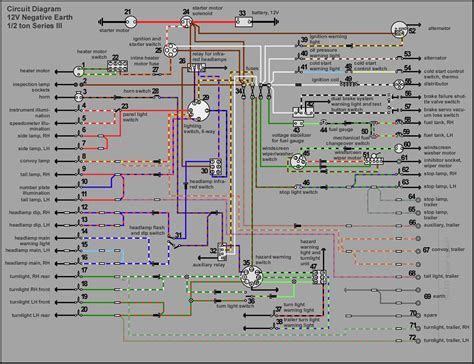Select the "spare" label beside number 70

point(430,315)
